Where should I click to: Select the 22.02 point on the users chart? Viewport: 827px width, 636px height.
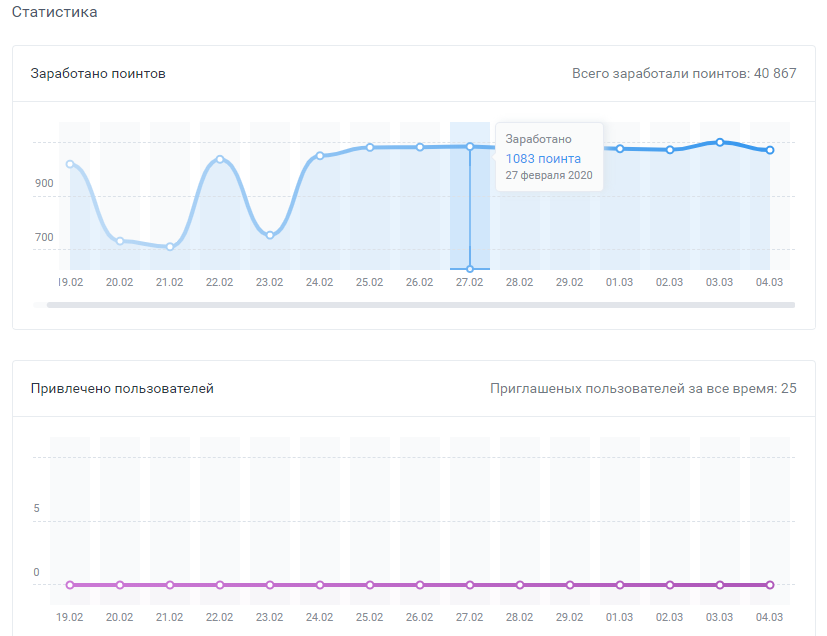click(220, 585)
